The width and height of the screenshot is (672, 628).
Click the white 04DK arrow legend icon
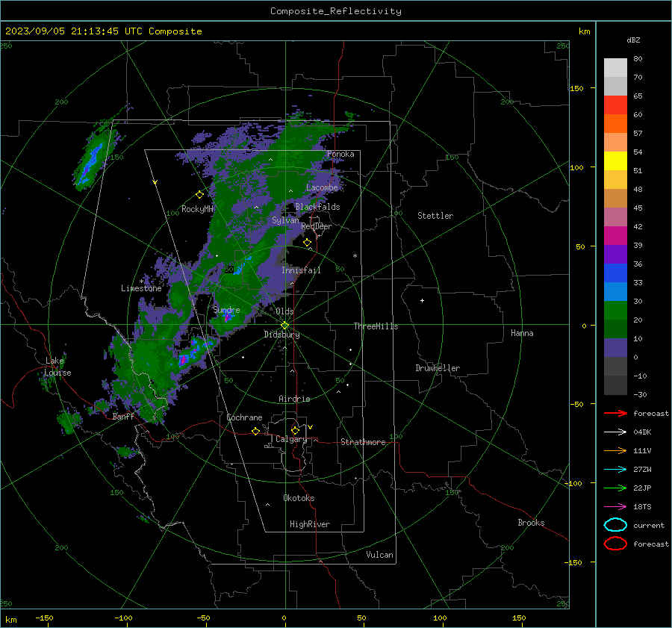click(x=615, y=432)
